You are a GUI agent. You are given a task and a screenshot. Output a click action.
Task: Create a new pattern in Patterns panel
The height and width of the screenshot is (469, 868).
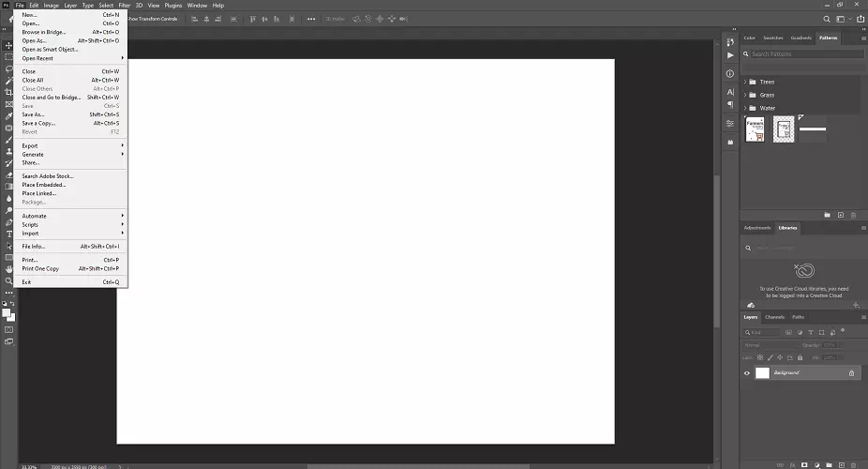(x=840, y=215)
